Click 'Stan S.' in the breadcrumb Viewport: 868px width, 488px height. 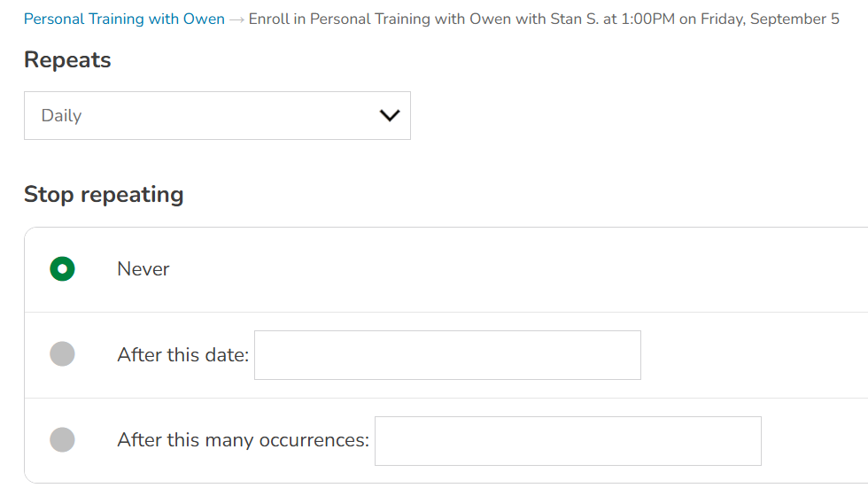click(x=575, y=19)
